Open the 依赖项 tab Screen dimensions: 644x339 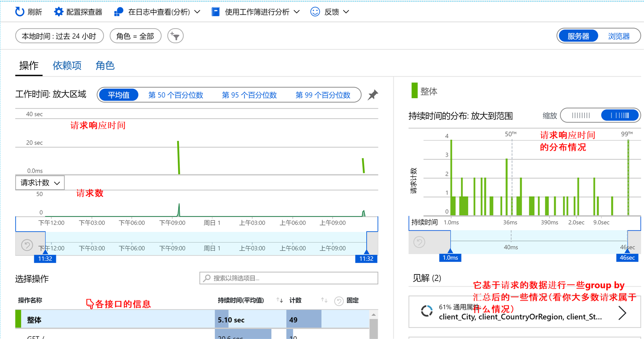[67, 65]
